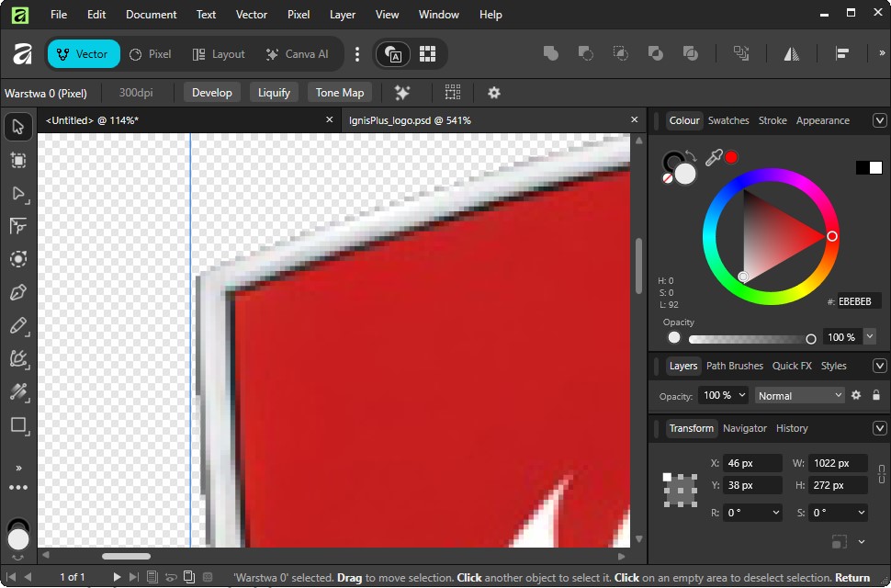Click the Liquify button
The image size is (891, 588).
click(274, 93)
